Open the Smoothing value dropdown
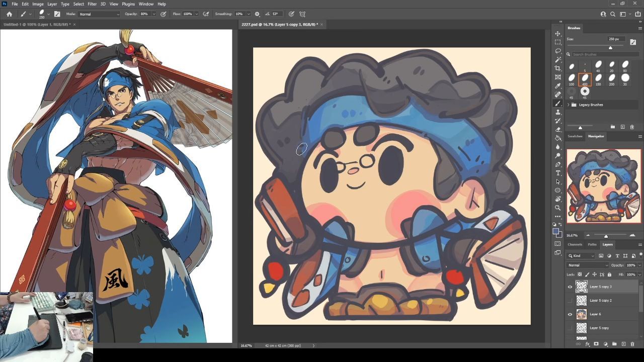 248,14
